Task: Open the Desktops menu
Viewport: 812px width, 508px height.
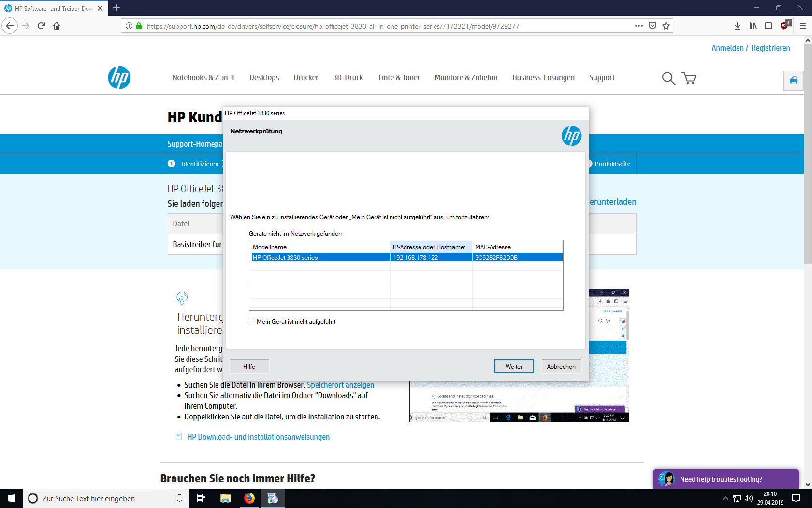Action: click(x=264, y=77)
